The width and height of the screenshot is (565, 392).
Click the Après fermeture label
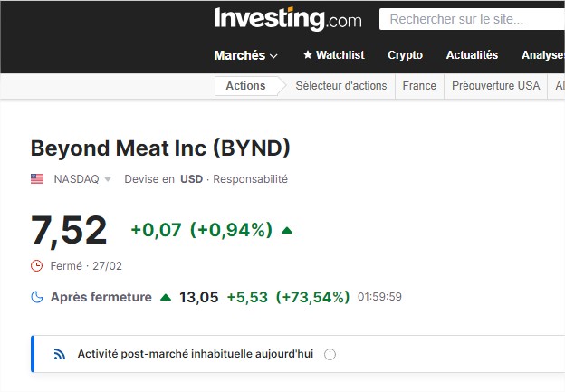(x=101, y=297)
